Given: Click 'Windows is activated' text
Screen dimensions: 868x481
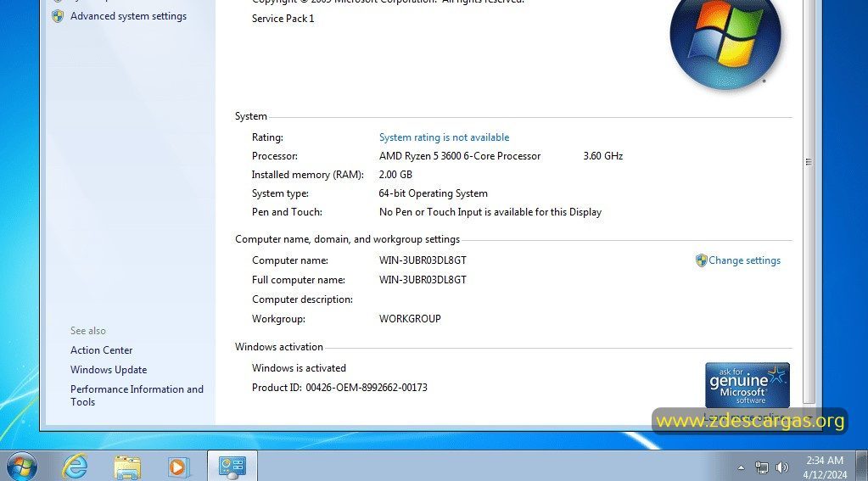Looking at the screenshot, I should pos(299,368).
